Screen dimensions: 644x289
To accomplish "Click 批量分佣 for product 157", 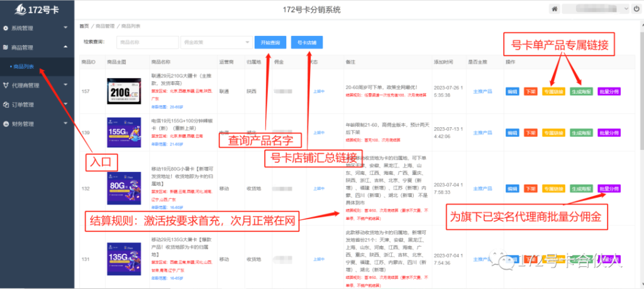I will click(609, 91).
